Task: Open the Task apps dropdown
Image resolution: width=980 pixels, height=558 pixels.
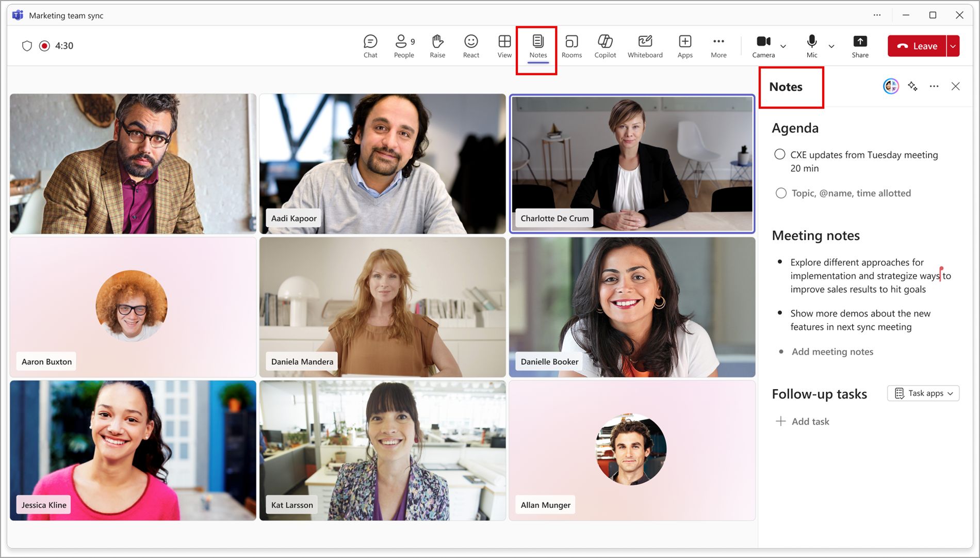Action: (x=923, y=393)
